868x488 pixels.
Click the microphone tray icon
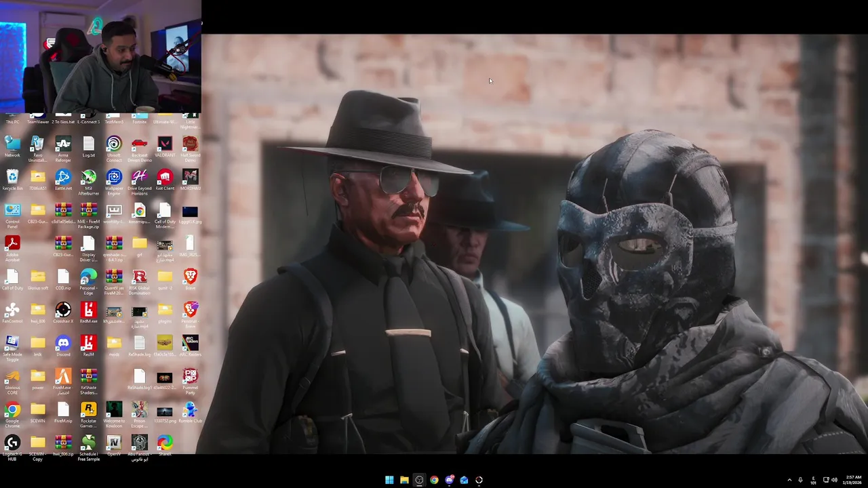(x=800, y=480)
